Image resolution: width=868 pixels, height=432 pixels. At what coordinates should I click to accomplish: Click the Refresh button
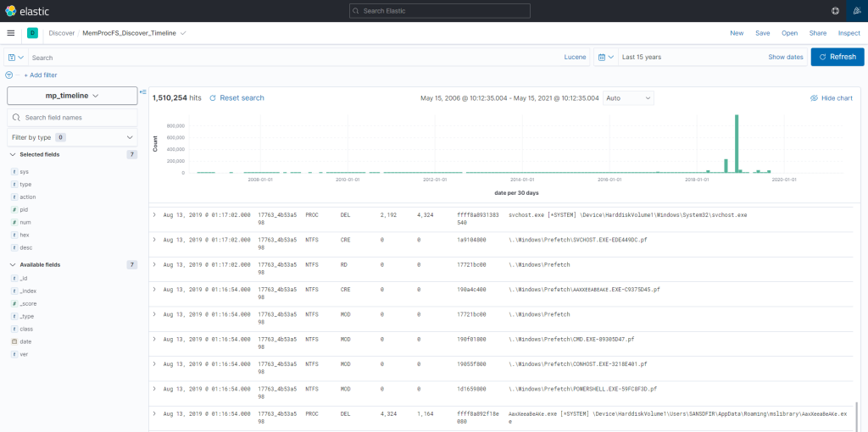coord(837,57)
